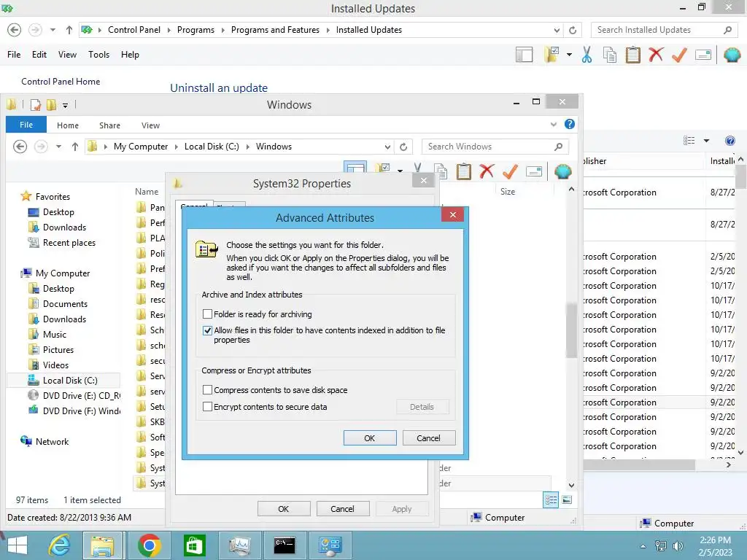Click Cancel in System32 Properties dialog
Viewport: 747px width, 560px height.
click(x=343, y=508)
